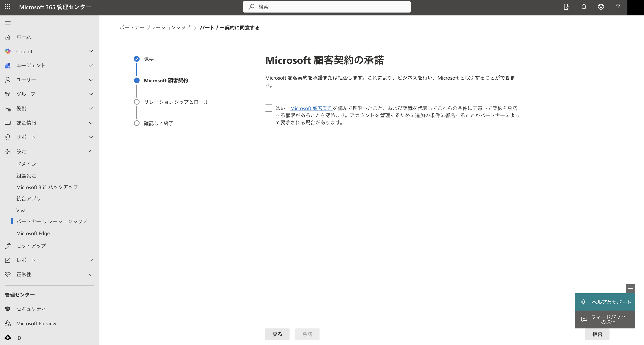Select the 概要 completed step
This screenshot has width=644, height=345.
(148, 59)
